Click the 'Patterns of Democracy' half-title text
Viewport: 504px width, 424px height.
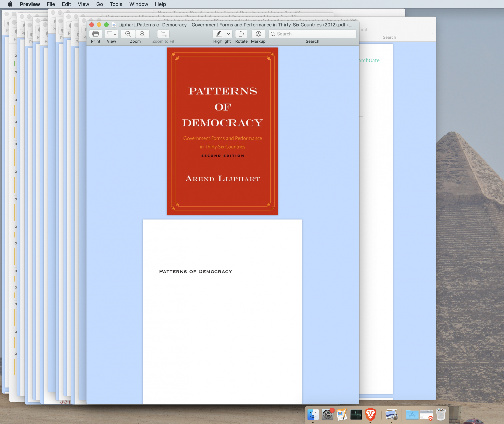pos(195,271)
